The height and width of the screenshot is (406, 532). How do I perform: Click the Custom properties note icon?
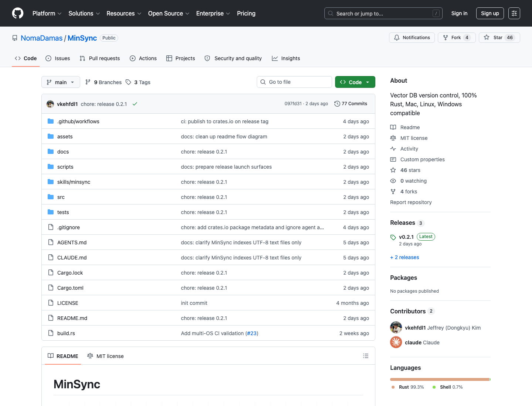click(393, 159)
